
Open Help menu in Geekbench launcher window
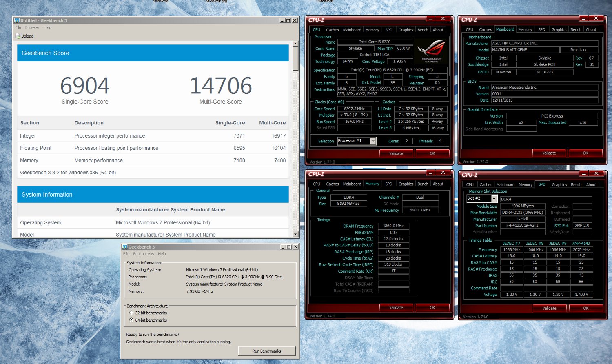tap(162, 254)
